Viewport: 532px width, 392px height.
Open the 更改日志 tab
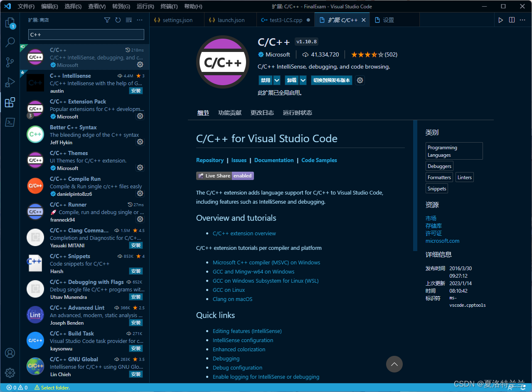point(262,113)
